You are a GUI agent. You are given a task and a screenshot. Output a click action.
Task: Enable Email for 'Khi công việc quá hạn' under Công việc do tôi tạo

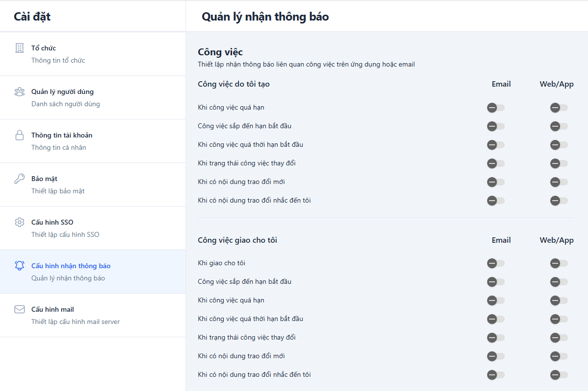(495, 108)
